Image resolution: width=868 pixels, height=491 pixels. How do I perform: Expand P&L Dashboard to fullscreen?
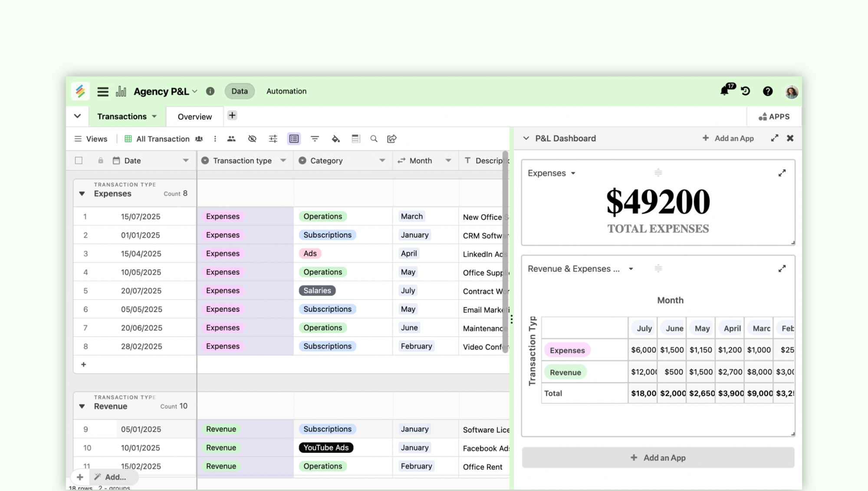click(x=774, y=138)
